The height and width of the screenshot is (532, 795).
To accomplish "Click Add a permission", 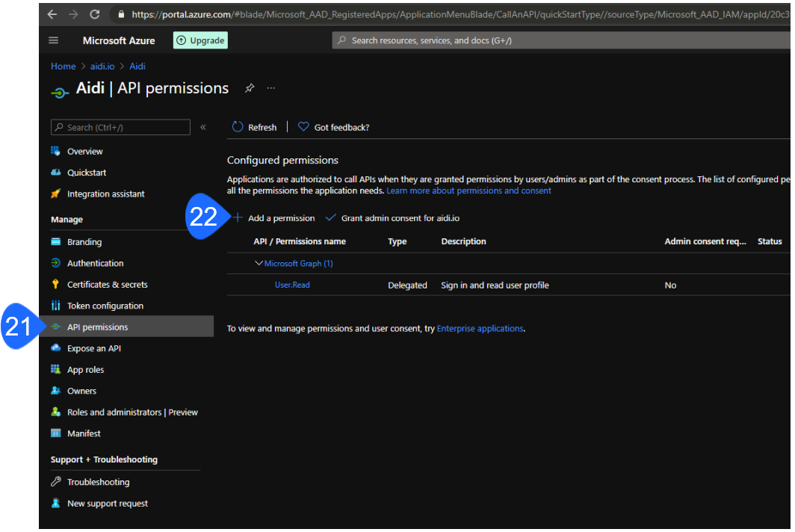I will click(273, 218).
